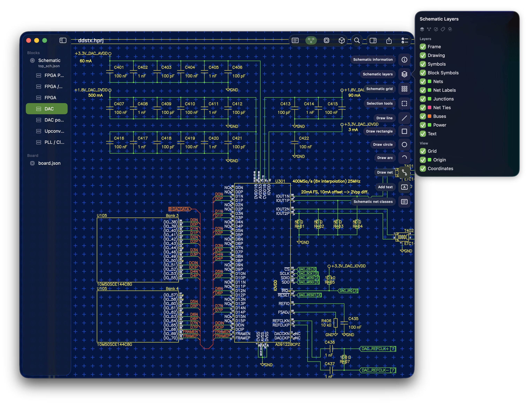
Task: Toggle the Block Symbols layer checkbox
Action: [423, 73]
